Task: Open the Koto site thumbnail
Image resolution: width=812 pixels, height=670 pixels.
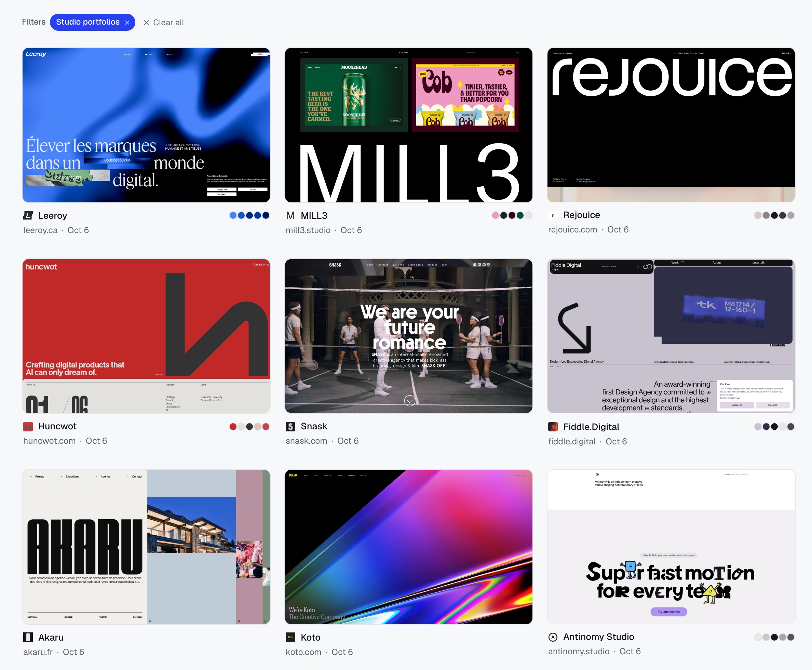Action: coord(408,547)
